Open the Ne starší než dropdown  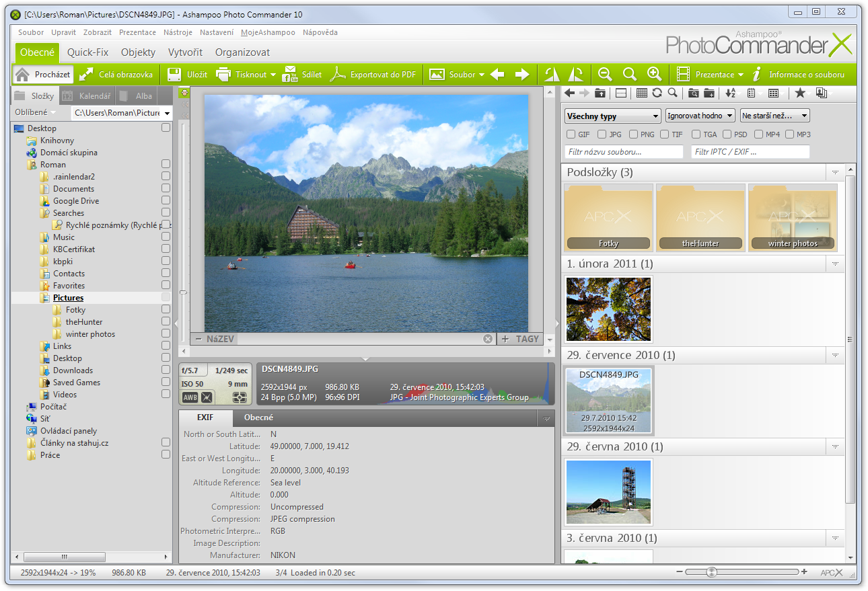pos(774,116)
